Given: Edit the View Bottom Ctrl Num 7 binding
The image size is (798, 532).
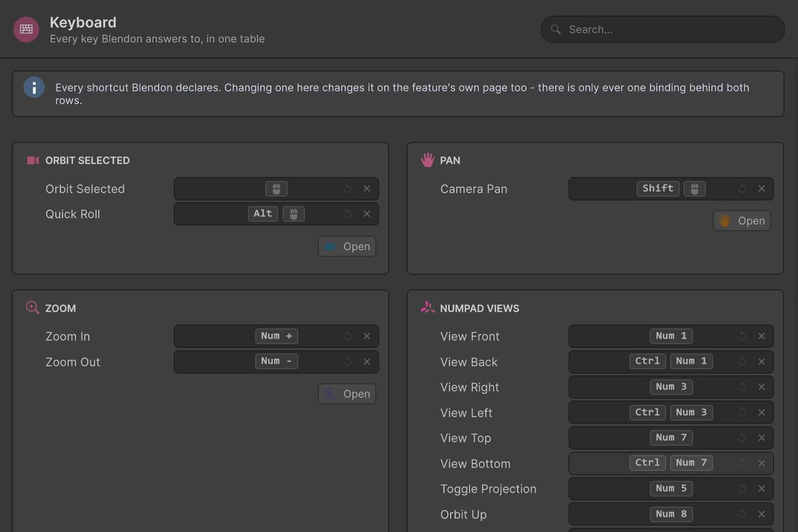Looking at the screenshot, I should (671, 464).
